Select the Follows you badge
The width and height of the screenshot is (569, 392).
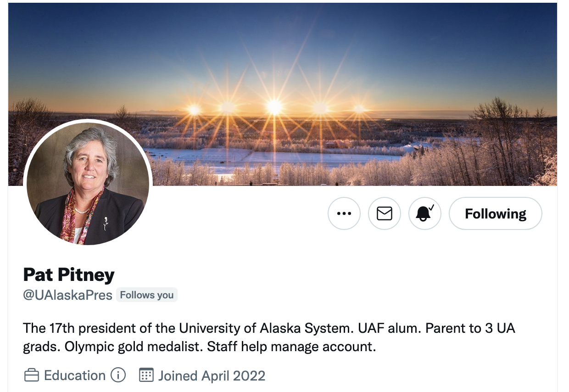(x=146, y=295)
